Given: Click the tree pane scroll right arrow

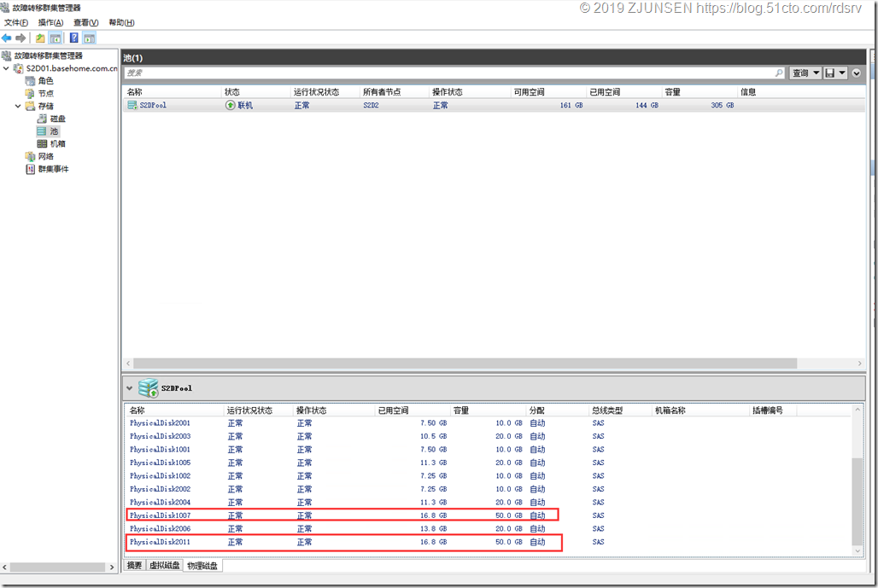Looking at the screenshot, I should click(112, 568).
